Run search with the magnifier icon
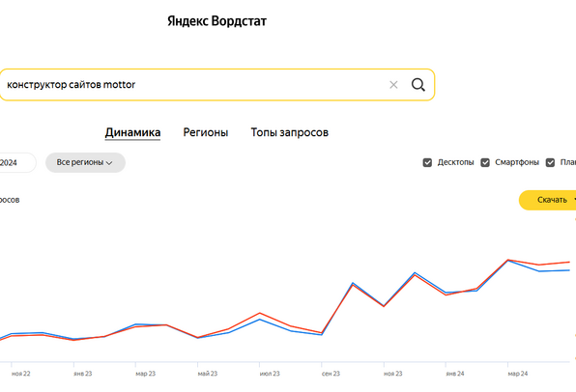Screen dimensions: 576x392 point(418,85)
